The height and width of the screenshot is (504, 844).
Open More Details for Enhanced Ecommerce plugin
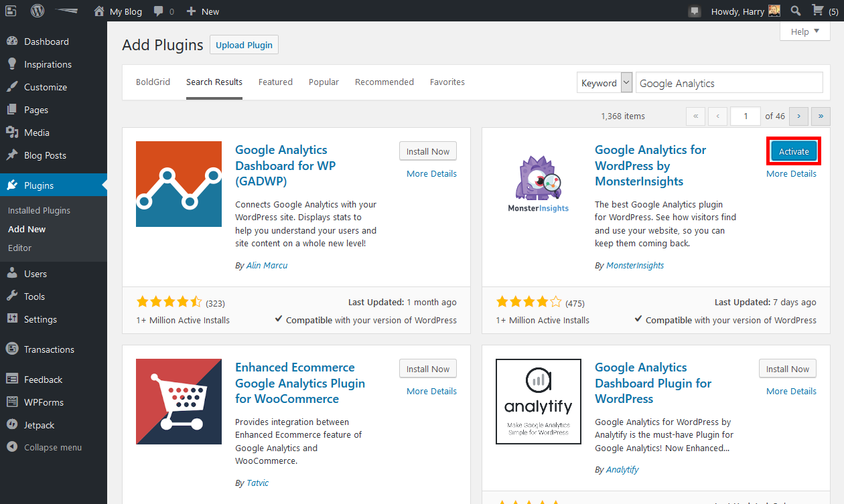click(431, 391)
